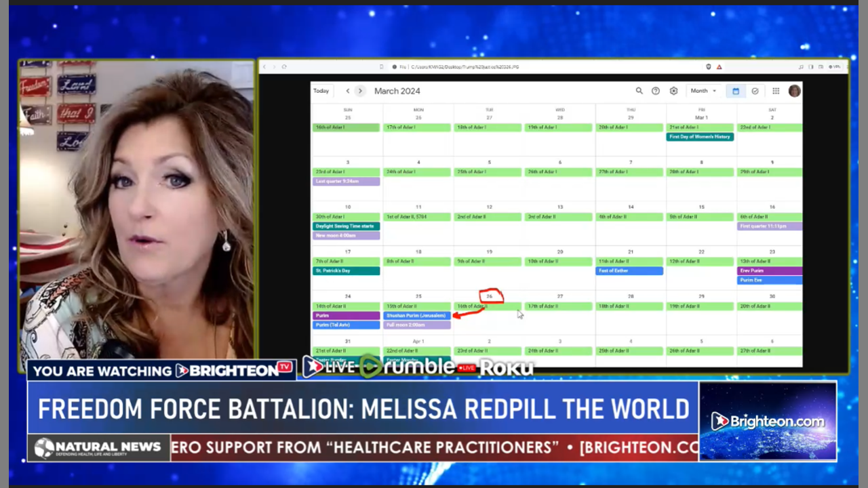This screenshot has height=488, width=868.
Task: Go to previous month with left chevron
Action: (347, 91)
